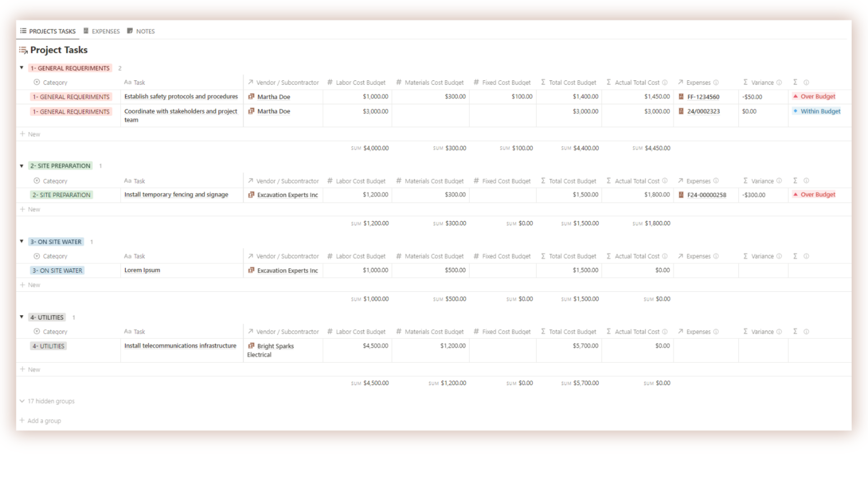Click the Lorem Ipsum task cell

point(142,270)
